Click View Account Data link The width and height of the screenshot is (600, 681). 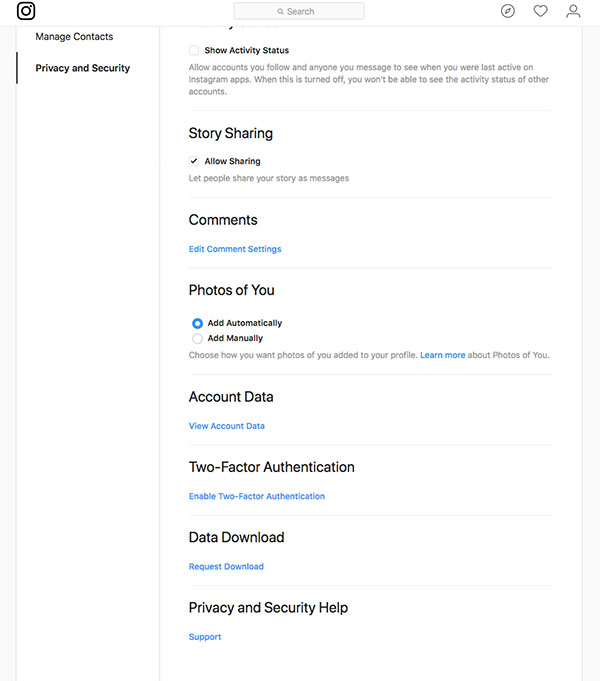(226, 426)
